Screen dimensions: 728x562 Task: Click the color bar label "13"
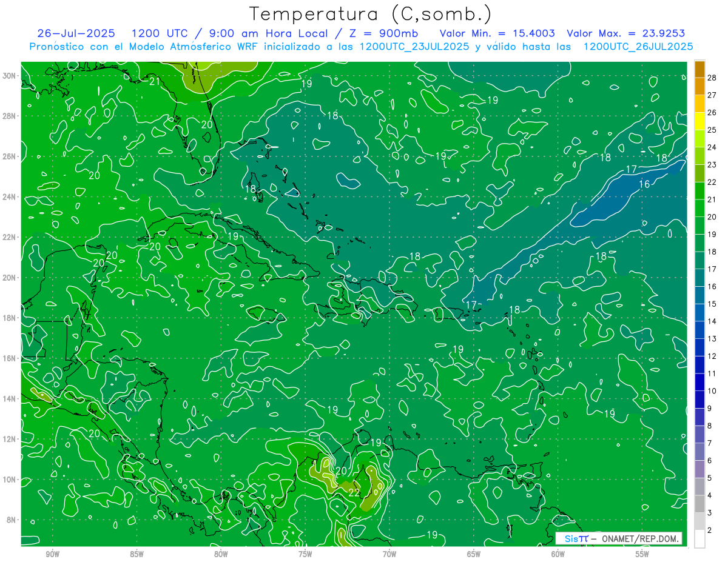[712, 338]
